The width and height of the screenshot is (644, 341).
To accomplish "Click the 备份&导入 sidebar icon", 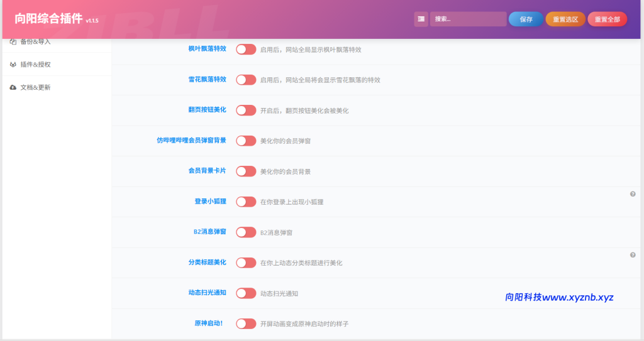I will (x=13, y=41).
